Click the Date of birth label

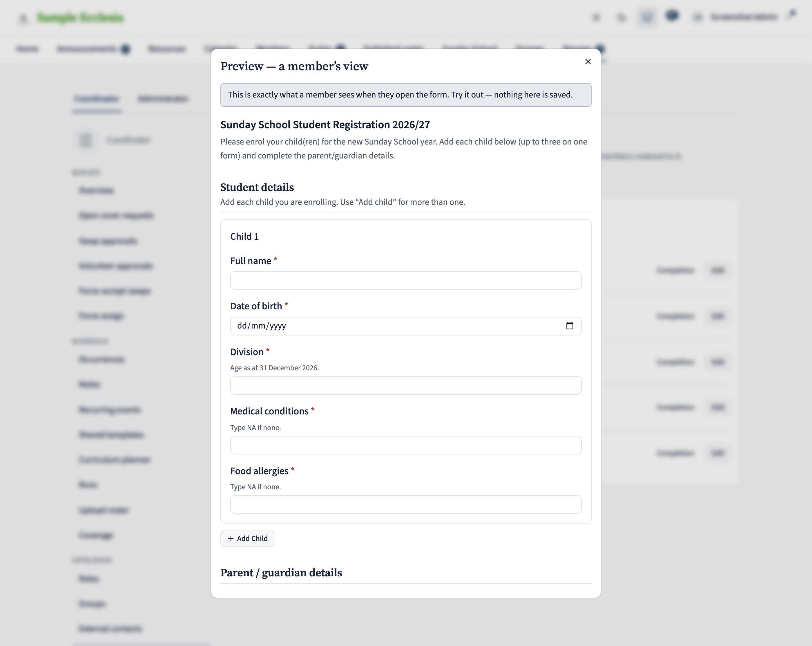pos(256,306)
